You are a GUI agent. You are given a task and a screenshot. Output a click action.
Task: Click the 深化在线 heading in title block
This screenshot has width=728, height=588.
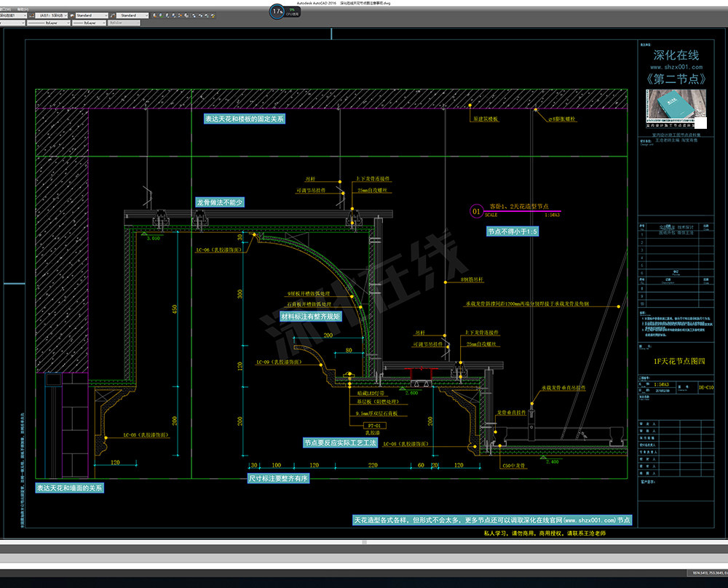[x=676, y=55]
